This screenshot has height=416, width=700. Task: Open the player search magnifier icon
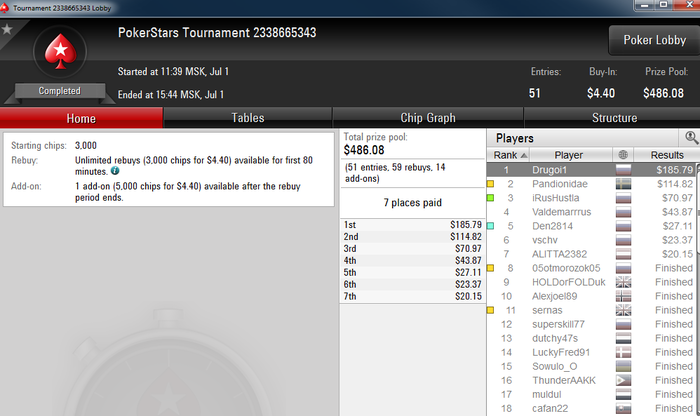(692, 137)
